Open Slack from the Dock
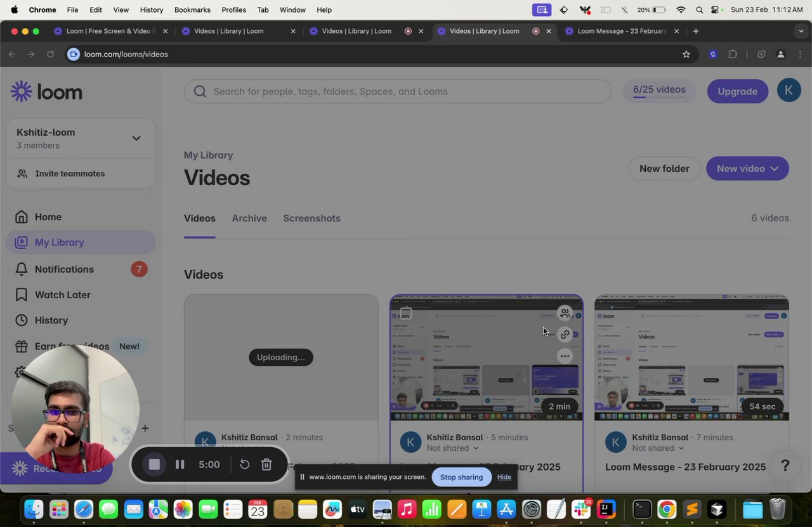 click(581, 509)
